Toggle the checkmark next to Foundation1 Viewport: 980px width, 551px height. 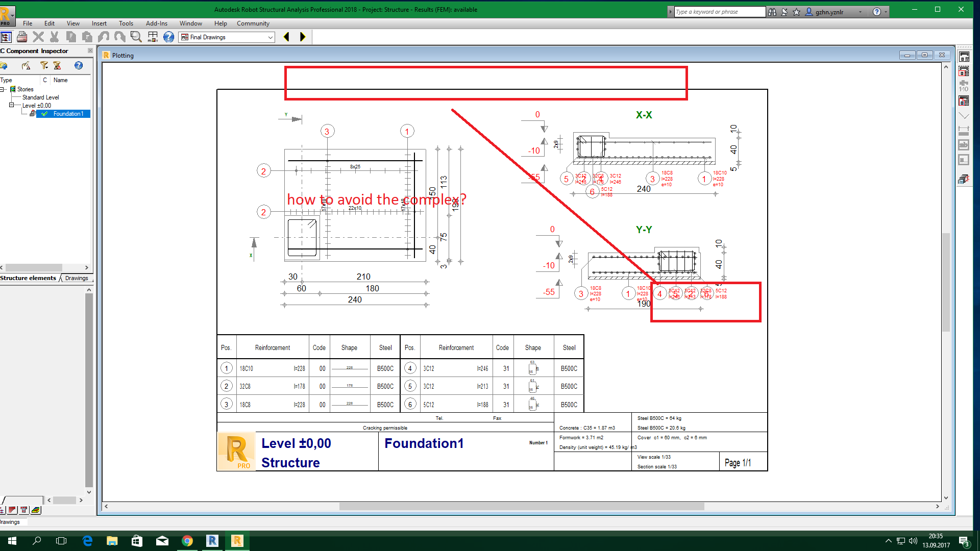[44, 114]
